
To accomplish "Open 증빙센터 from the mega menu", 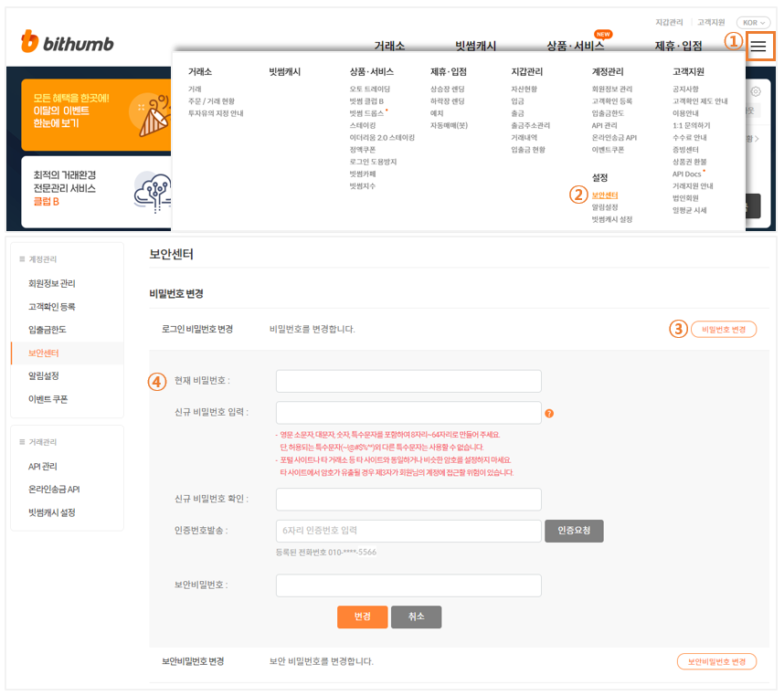I will (685, 150).
